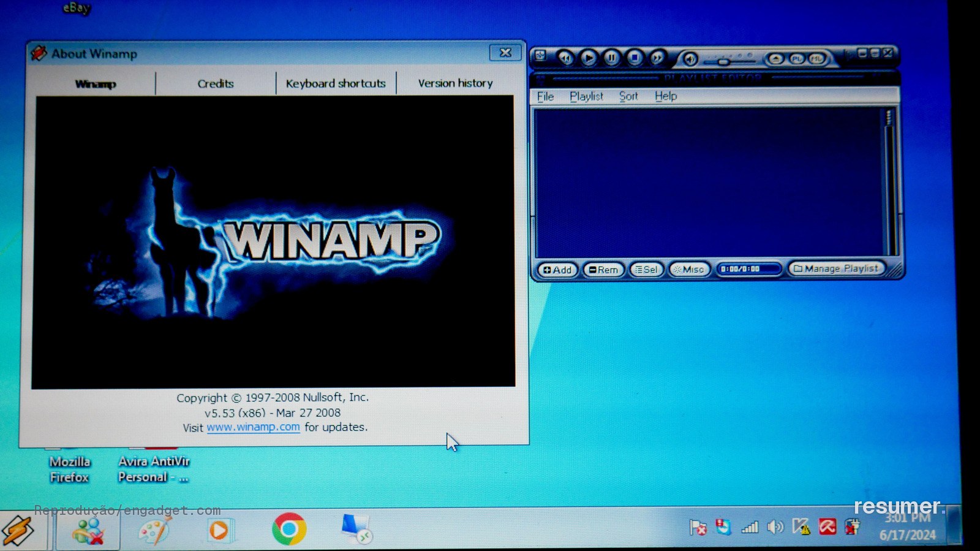Open Windows Live Messenger taskbar icon
Screen dimensions: 980x551
pos(88,530)
